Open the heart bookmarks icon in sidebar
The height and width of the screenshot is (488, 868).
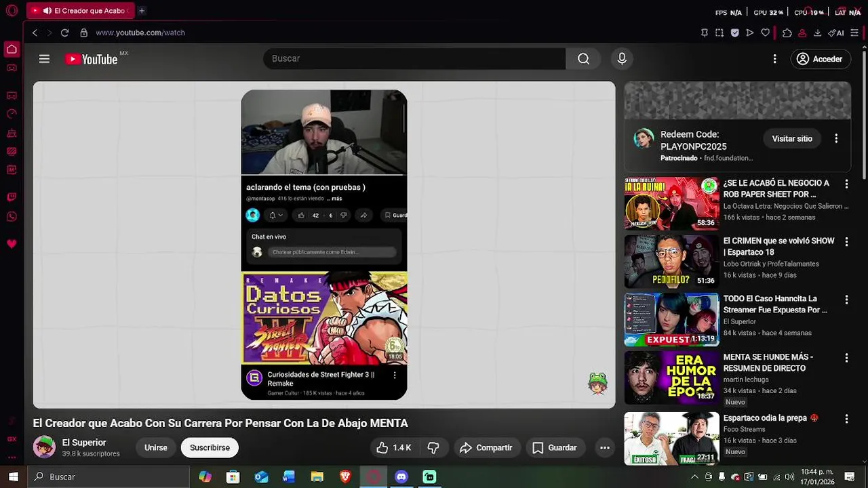tap(12, 244)
